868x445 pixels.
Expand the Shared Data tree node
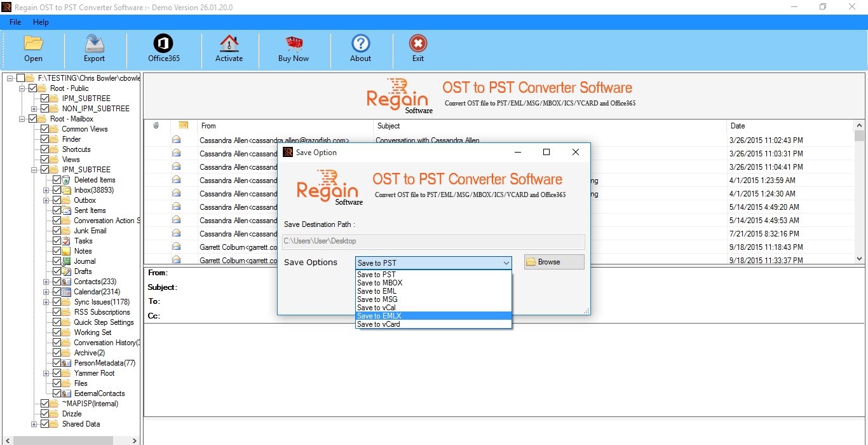coord(34,424)
